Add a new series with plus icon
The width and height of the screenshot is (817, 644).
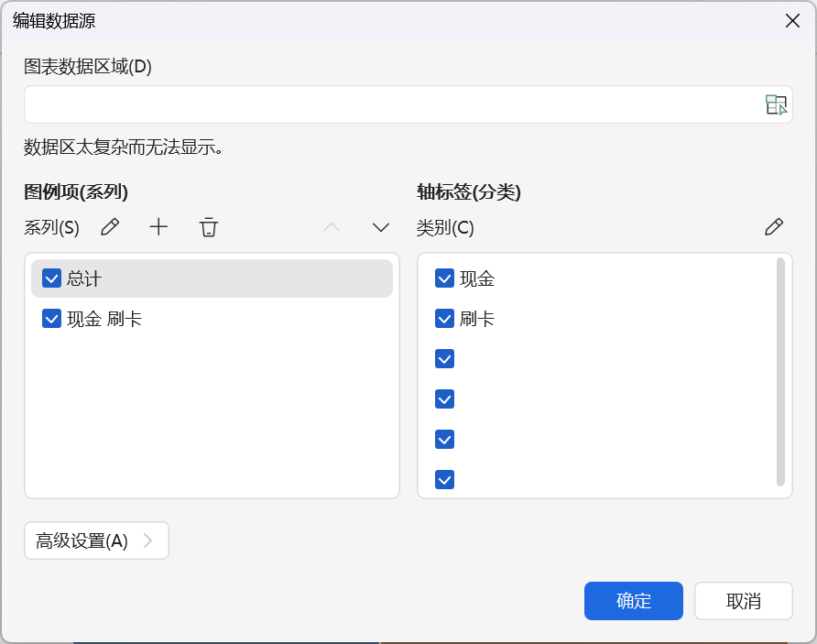158,227
